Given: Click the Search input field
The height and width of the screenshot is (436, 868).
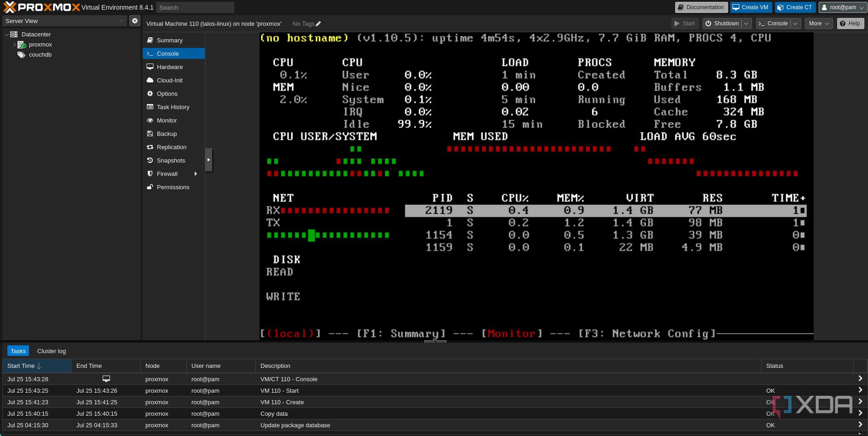Looking at the screenshot, I should click(195, 7).
